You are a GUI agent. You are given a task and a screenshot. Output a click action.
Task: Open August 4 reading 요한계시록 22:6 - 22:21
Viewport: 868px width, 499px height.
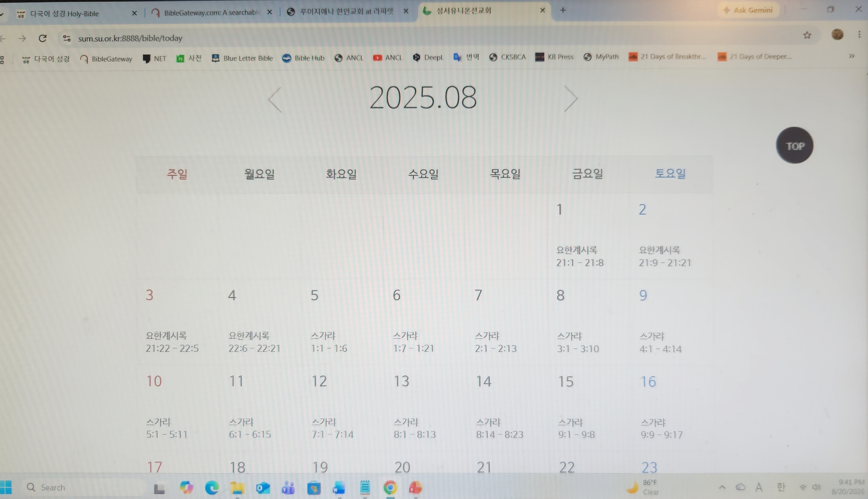255,342
